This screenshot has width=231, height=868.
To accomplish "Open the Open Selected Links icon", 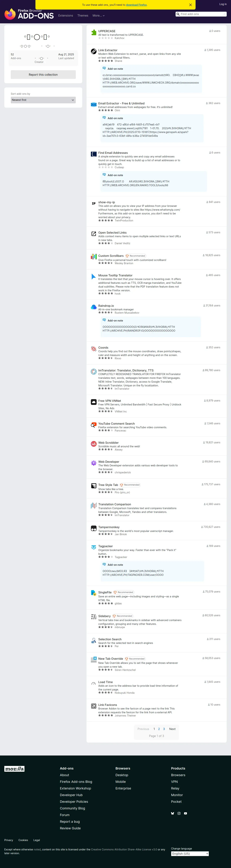I will click(x=94, y=234).
